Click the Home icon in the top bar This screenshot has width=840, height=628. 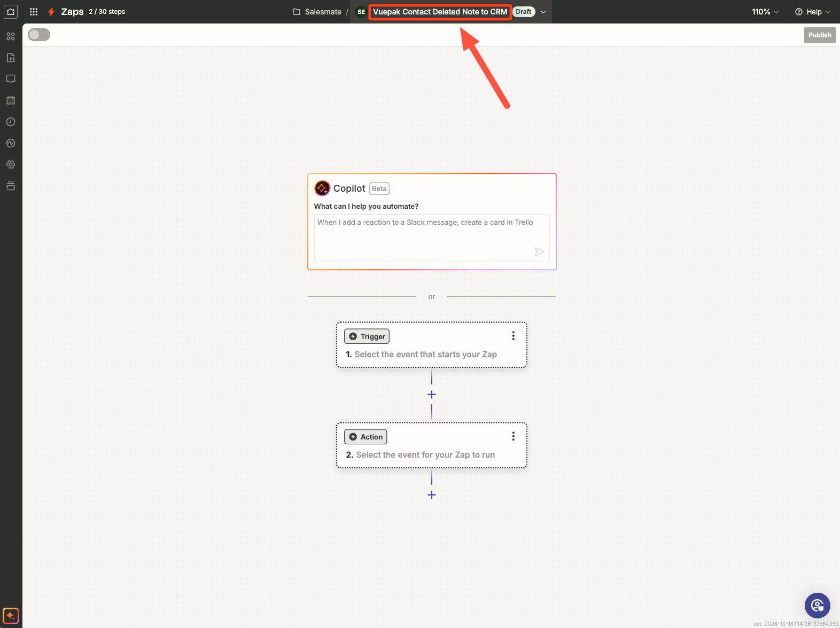[11, 11]
